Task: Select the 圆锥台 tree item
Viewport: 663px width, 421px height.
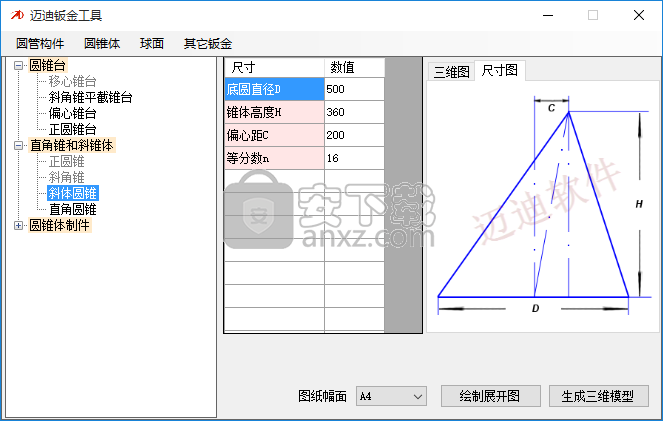Action: pyautogui.click(x=47, y=66)
